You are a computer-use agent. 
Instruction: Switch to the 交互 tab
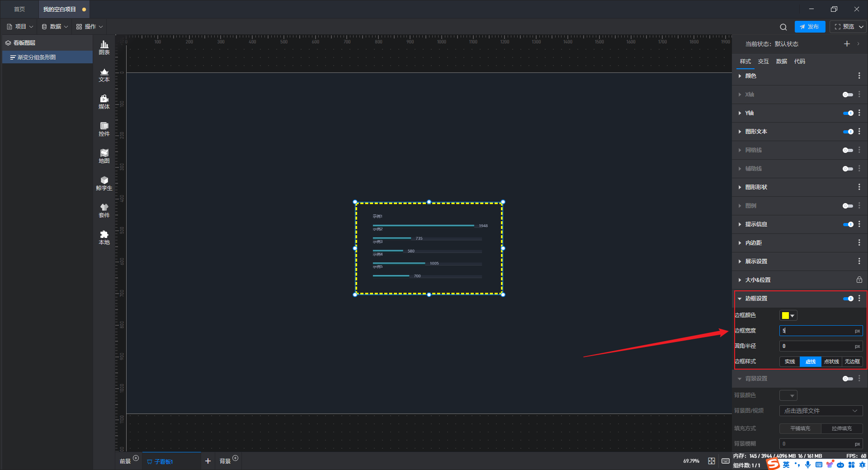pos(763,62)
